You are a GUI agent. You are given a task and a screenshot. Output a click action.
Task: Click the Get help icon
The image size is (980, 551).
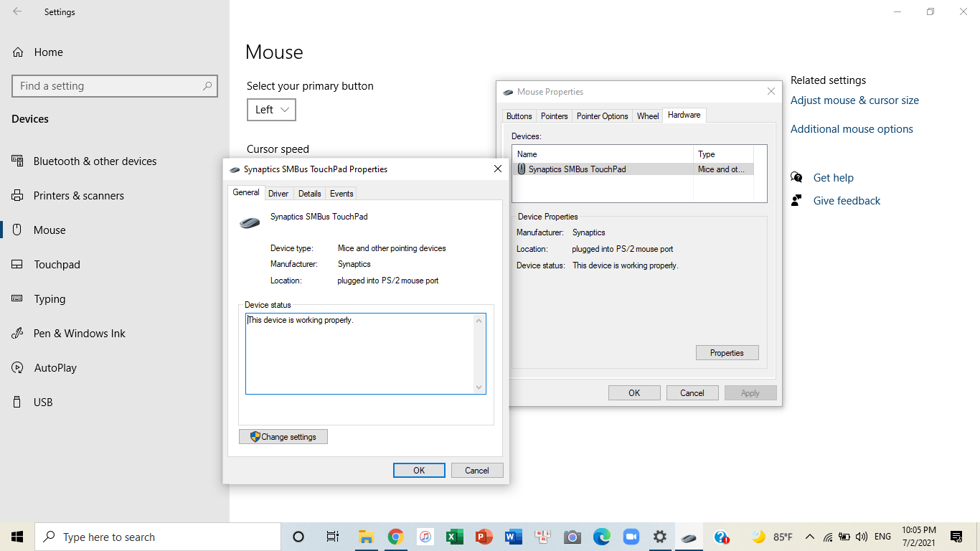click(796, 177)
